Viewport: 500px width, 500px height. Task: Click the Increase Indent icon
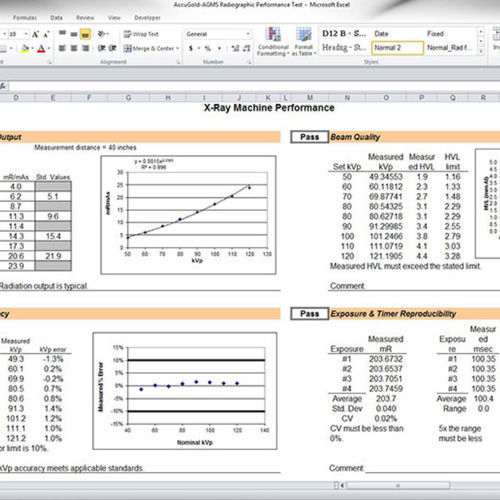tap(113, 48)
